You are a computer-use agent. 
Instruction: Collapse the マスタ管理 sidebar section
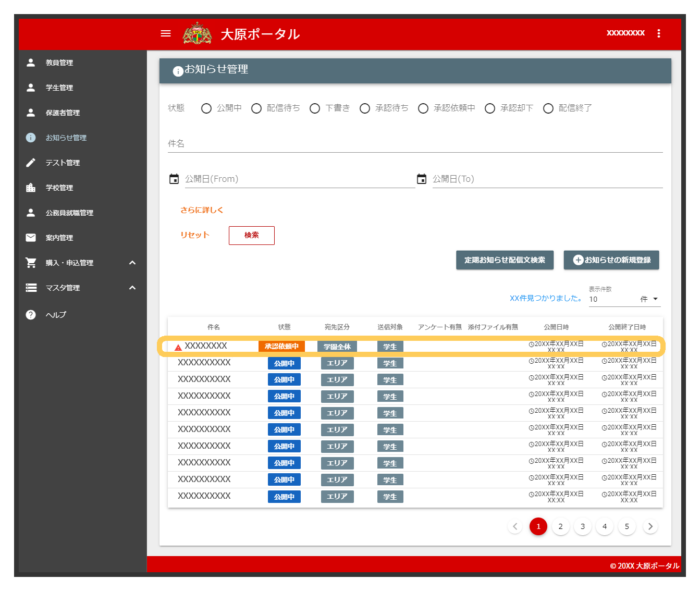coord(132,288)
